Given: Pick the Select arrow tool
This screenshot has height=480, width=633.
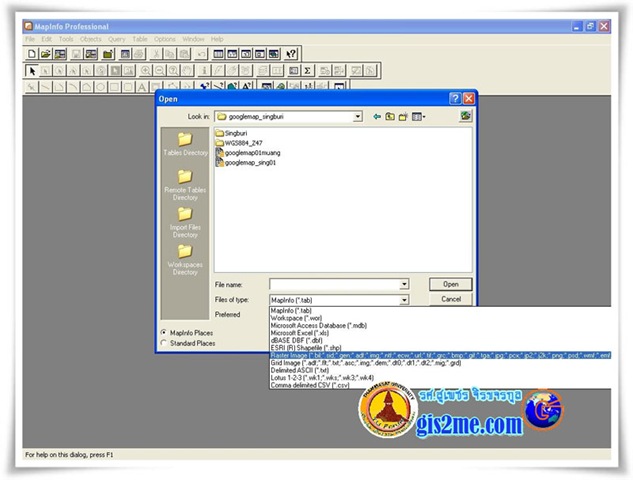Looking at the screenshot, I should tap(32, 71).
